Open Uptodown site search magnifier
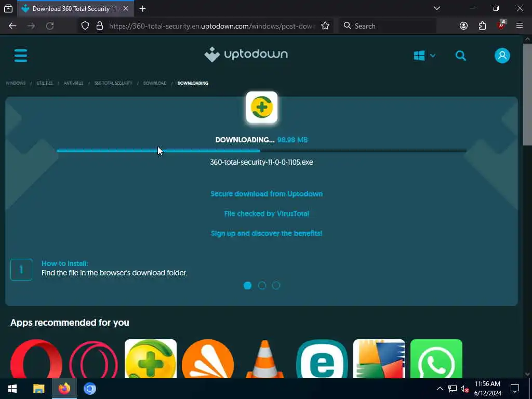The height and width of the screenshot is (399, 532). tap(460, 56)
